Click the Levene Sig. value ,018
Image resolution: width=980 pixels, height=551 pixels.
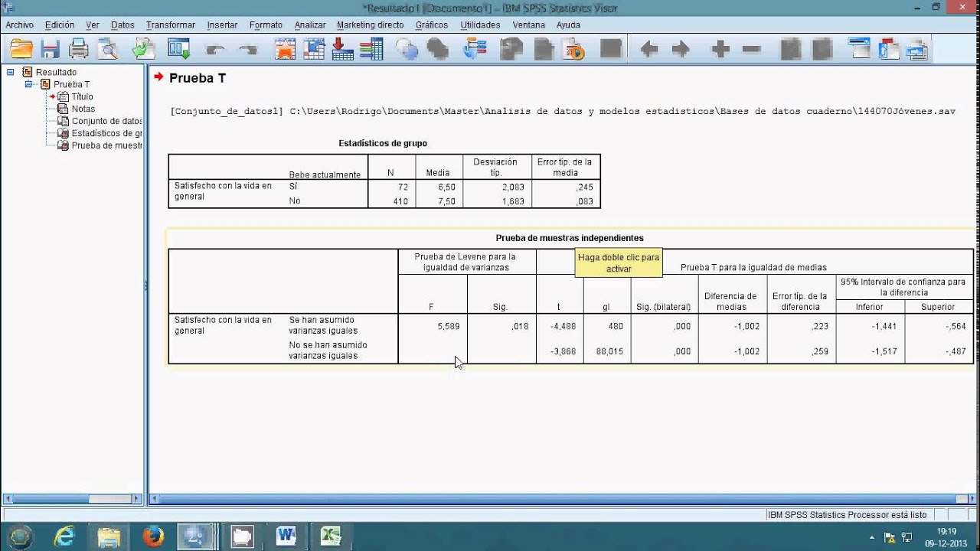click(520, 326)
